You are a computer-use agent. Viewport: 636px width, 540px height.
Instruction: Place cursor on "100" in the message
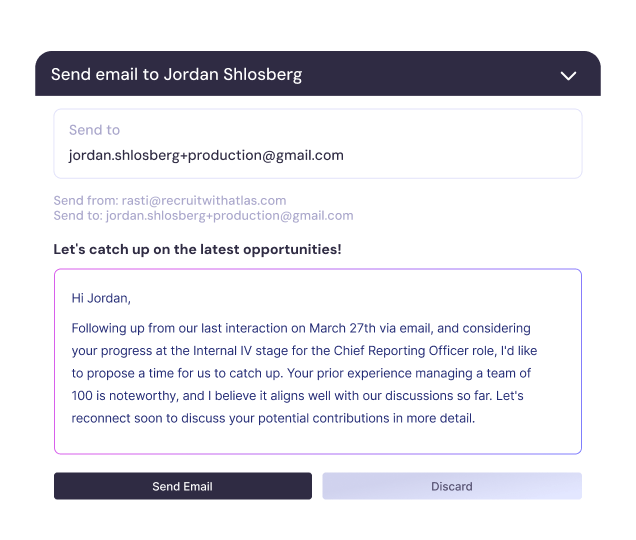point(82,396)
